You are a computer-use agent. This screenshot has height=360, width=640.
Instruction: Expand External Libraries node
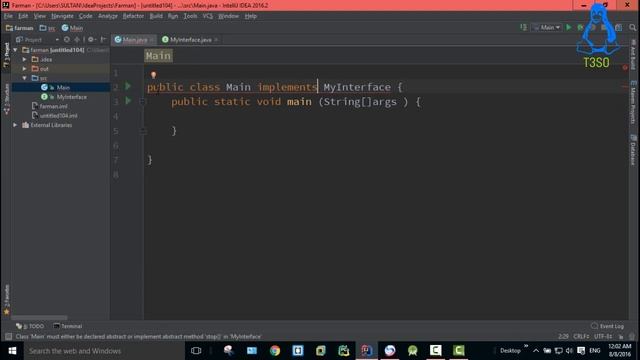(15, 125)
